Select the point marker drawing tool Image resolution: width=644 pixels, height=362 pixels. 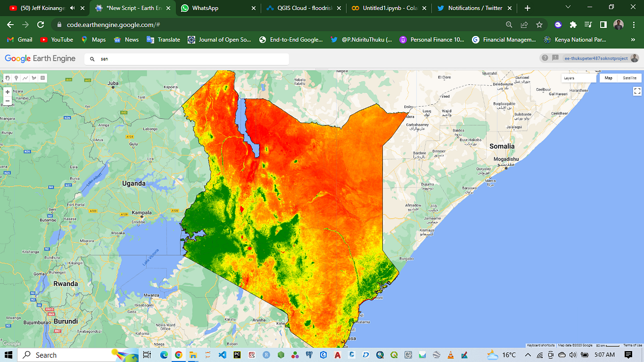(x=16, y=77)
